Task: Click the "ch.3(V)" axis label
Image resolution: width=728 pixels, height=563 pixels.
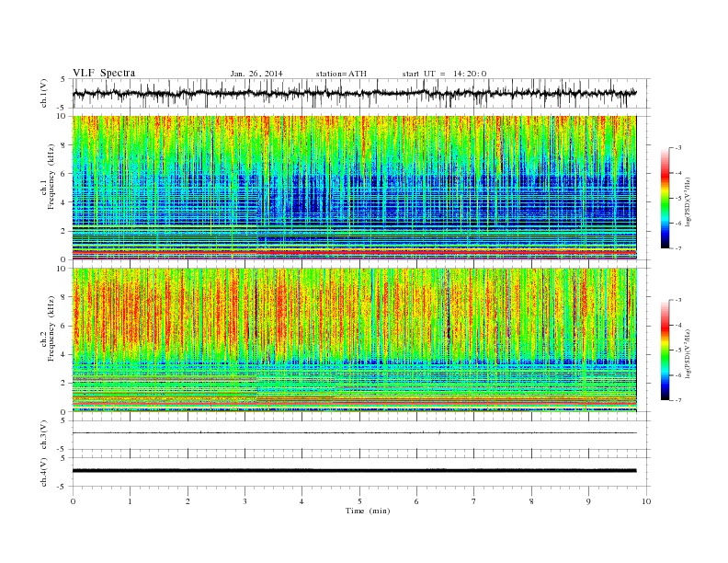Action: point(44,435)
